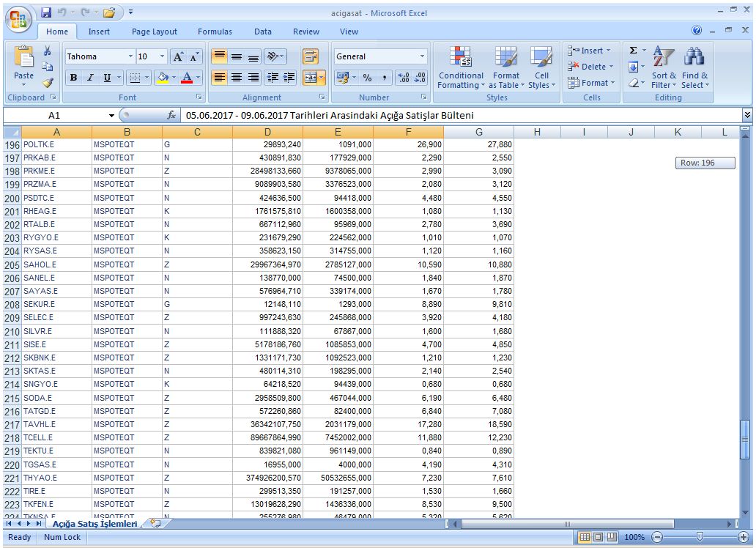The height and width of the screenshot is (548, 756).
Task: Click the Paste button
Action: (x=23, y=66)
